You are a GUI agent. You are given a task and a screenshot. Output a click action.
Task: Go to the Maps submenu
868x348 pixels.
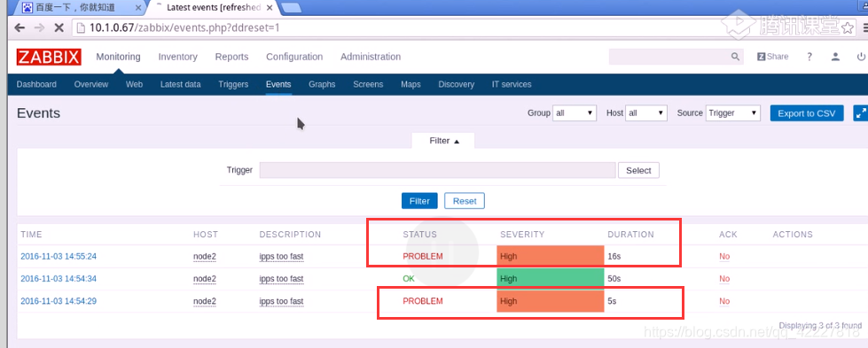pos(411,84)
